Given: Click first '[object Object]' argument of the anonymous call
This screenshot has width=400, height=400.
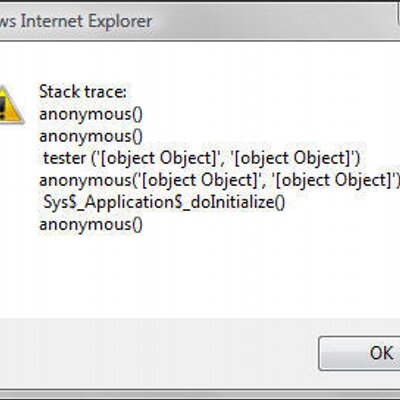Looking at the screenshot, I should (200, 180).
